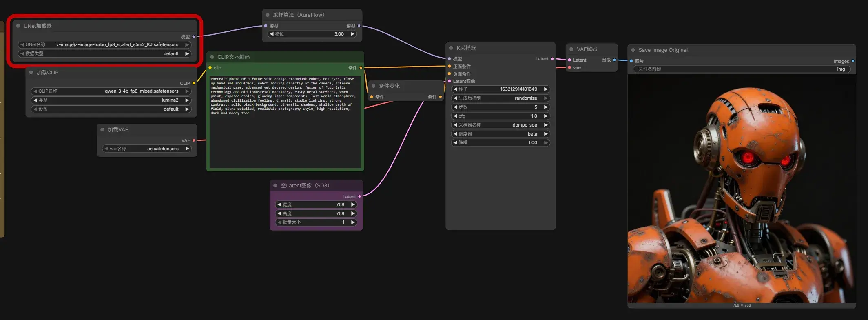Click the vae input port on VAE解码 node
The height and width of the screenshot is (320, 868).
click(569, 67)
